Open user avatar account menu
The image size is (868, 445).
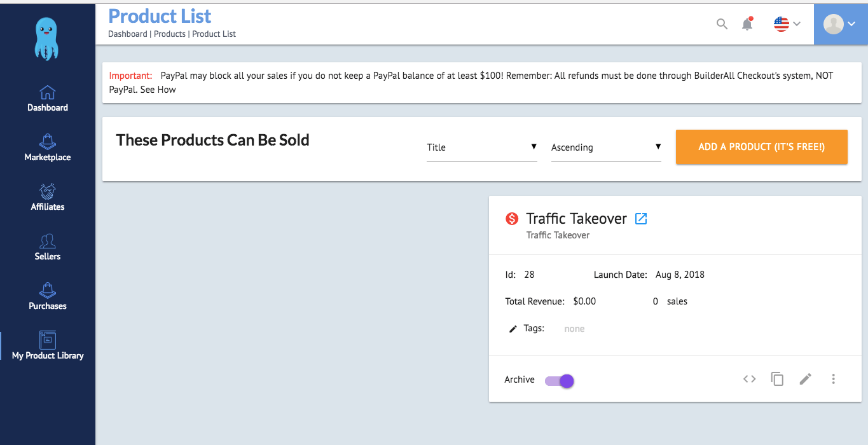(841, 24)
